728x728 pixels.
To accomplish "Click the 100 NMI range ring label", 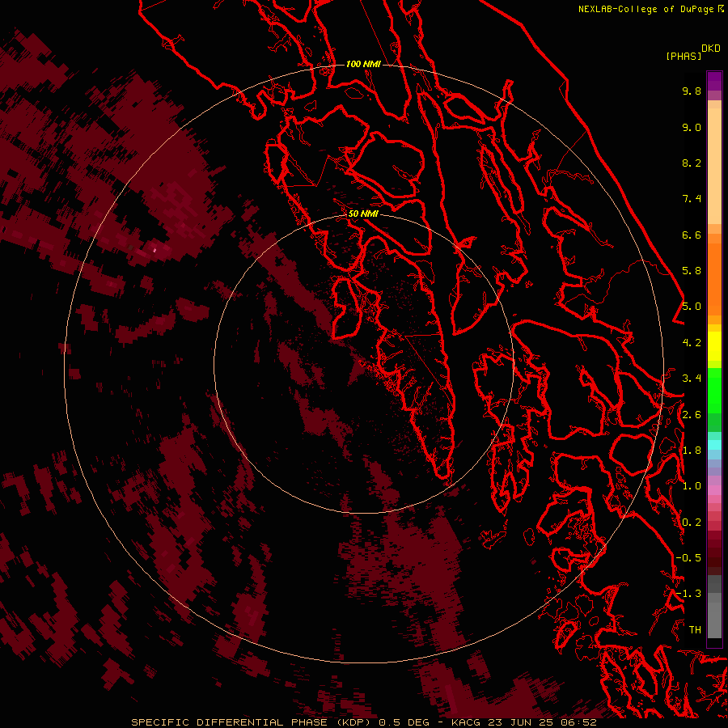I will point(363,64).
